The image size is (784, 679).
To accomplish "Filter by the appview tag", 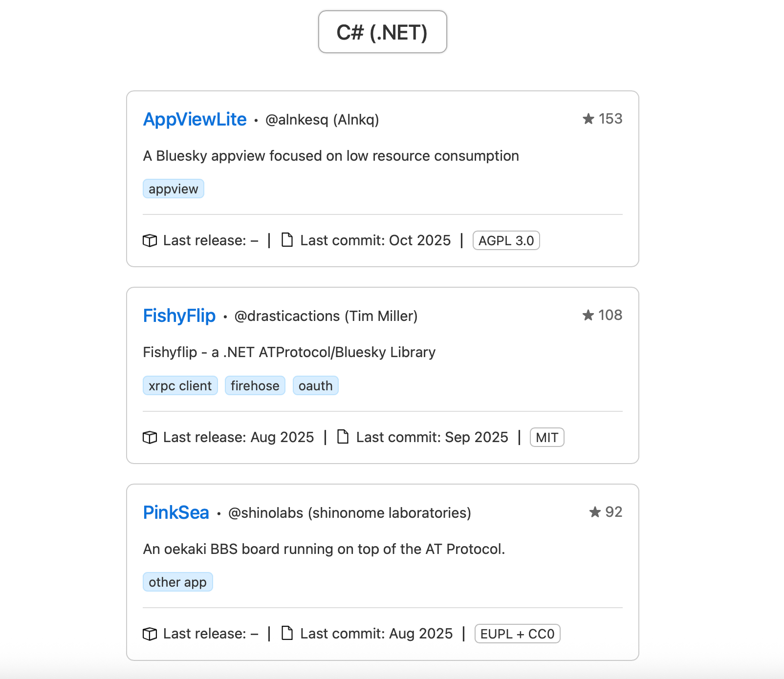I will pyautogui.click(x=173, y=189).
